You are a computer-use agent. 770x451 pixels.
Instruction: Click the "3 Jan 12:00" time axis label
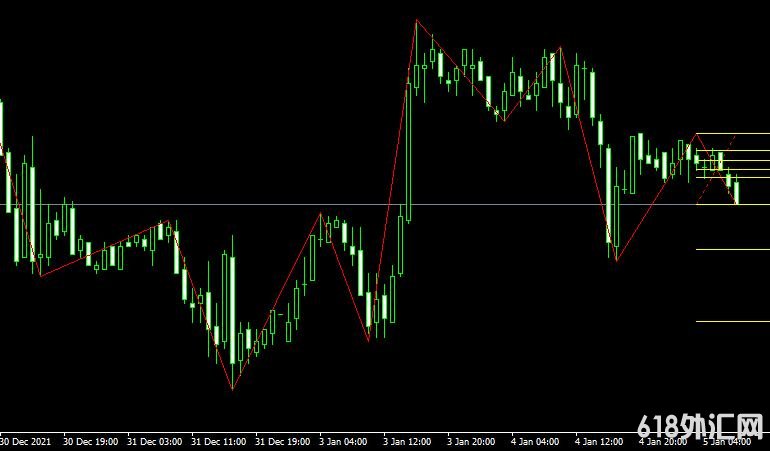[x=407, y=442]
